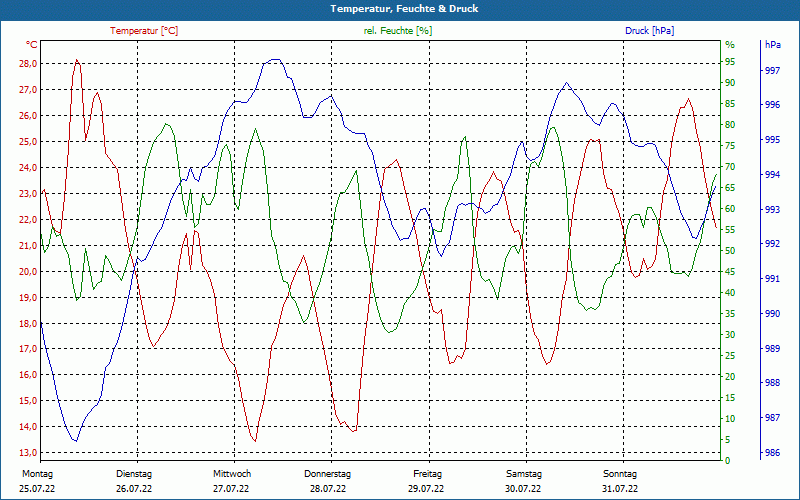Click the red temperature peak above 28 °C on Monday

pyautogui.click(x=77, y=60)
